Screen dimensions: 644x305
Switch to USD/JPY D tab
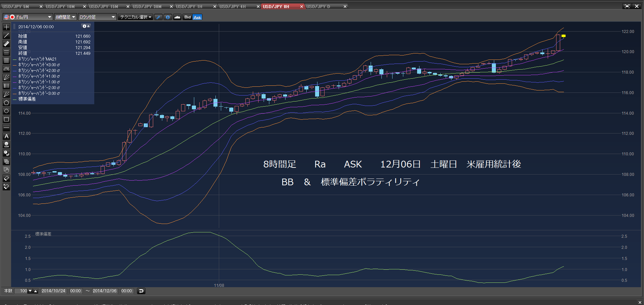click(x=318, y=6)
